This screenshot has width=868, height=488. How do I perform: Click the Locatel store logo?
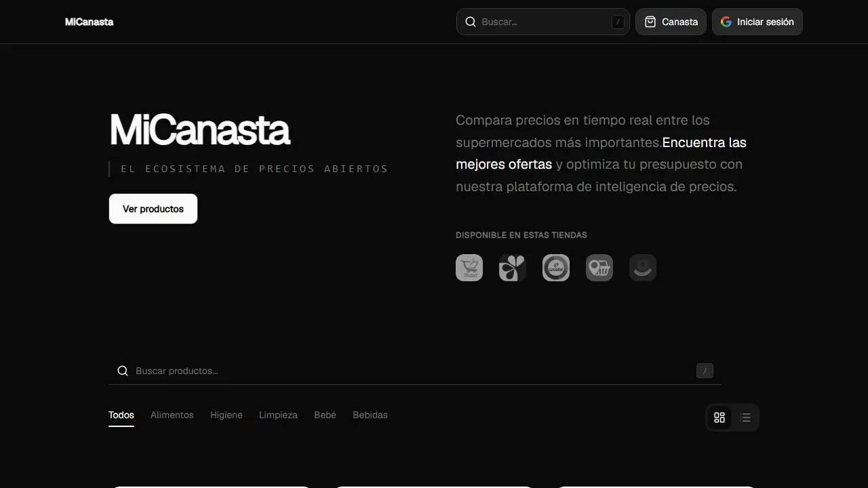pyautogui.click(x=556, y=268)
